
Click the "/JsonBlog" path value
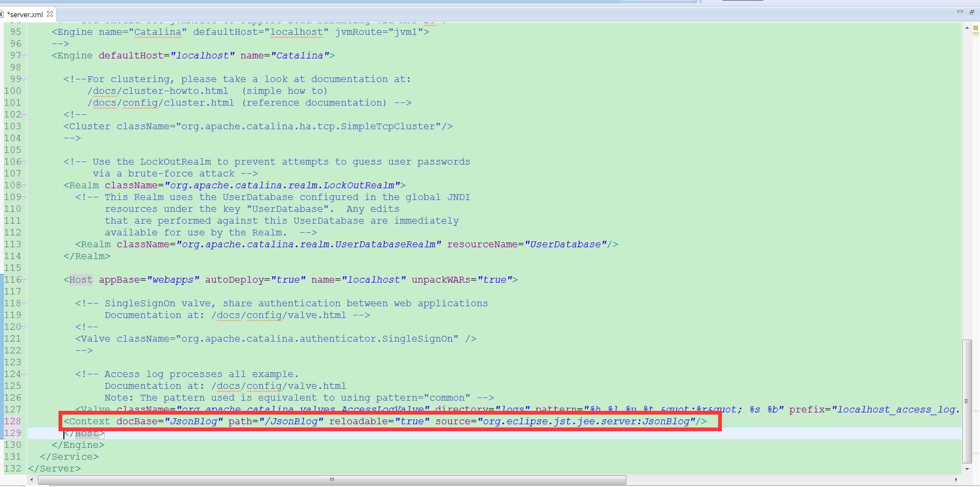[x=291, y=422]
